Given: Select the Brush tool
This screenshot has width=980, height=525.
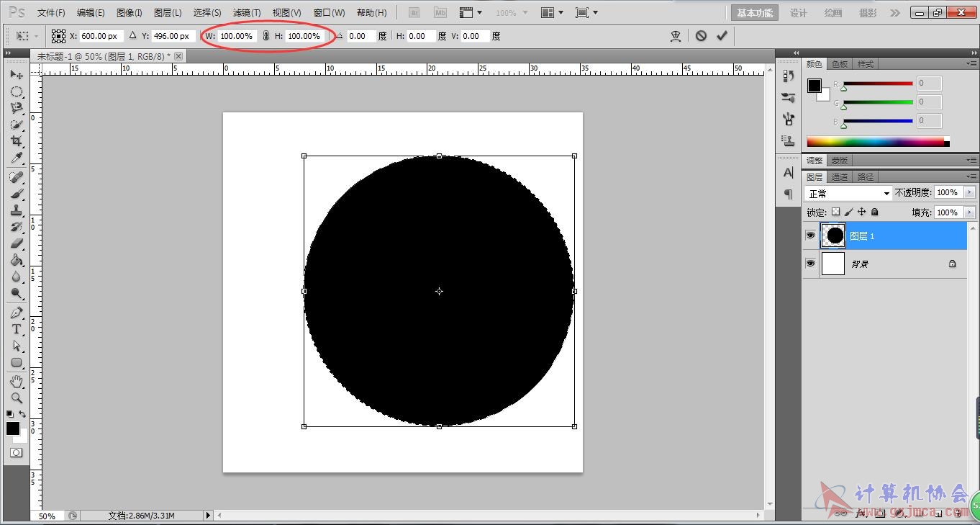Looking at the screenshot, I should point(16,194).
